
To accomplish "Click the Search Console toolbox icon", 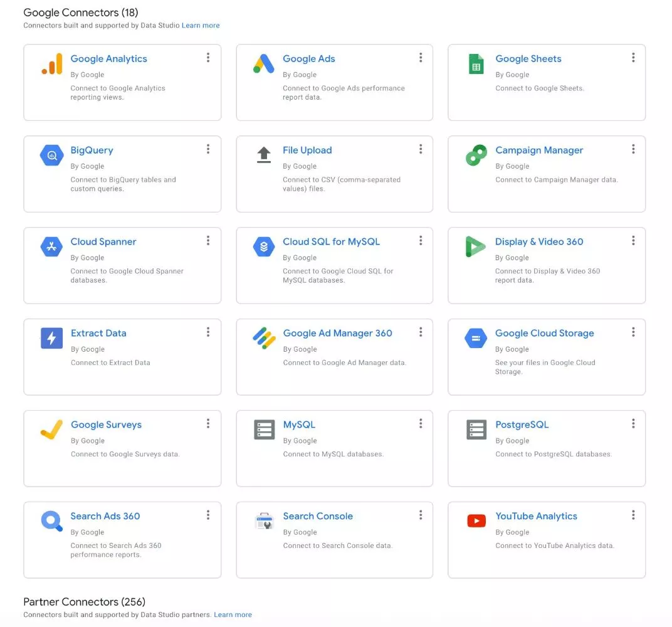I will pyautogui.click(x=264, y=521).
